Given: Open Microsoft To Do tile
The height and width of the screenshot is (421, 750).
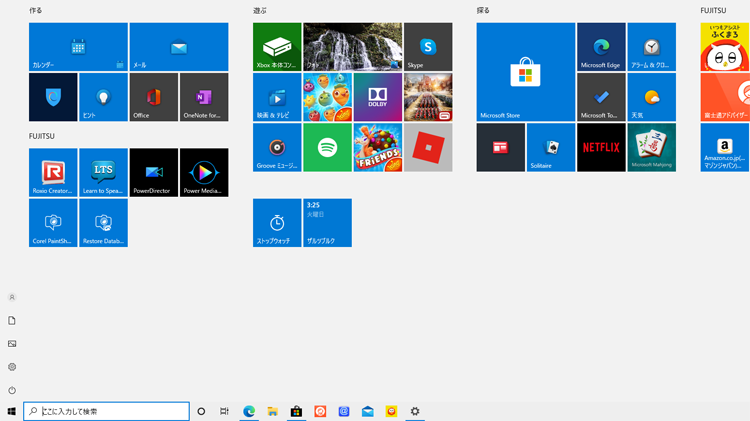Looking at the screenshot, I should click(601, 97).
